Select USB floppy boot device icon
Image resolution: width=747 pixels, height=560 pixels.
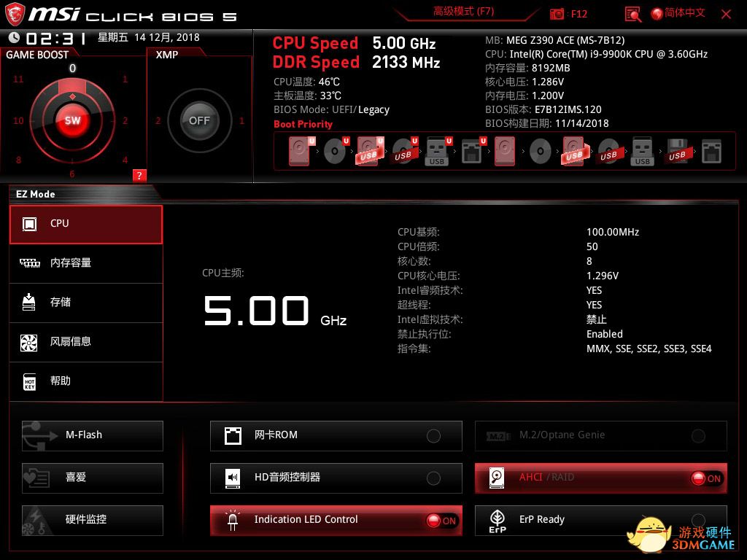(x=677, y=152)
